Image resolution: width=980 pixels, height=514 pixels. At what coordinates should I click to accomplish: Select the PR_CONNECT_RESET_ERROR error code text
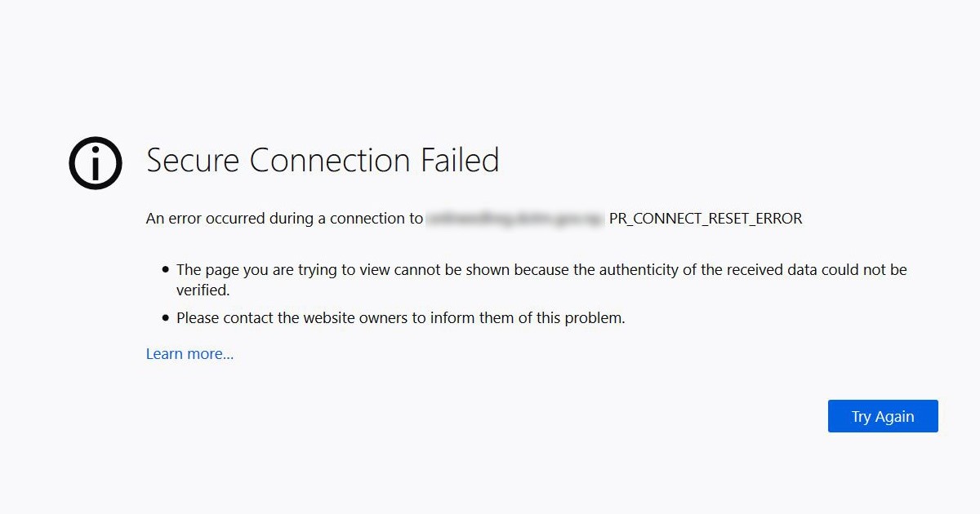[x=706, y=219]
